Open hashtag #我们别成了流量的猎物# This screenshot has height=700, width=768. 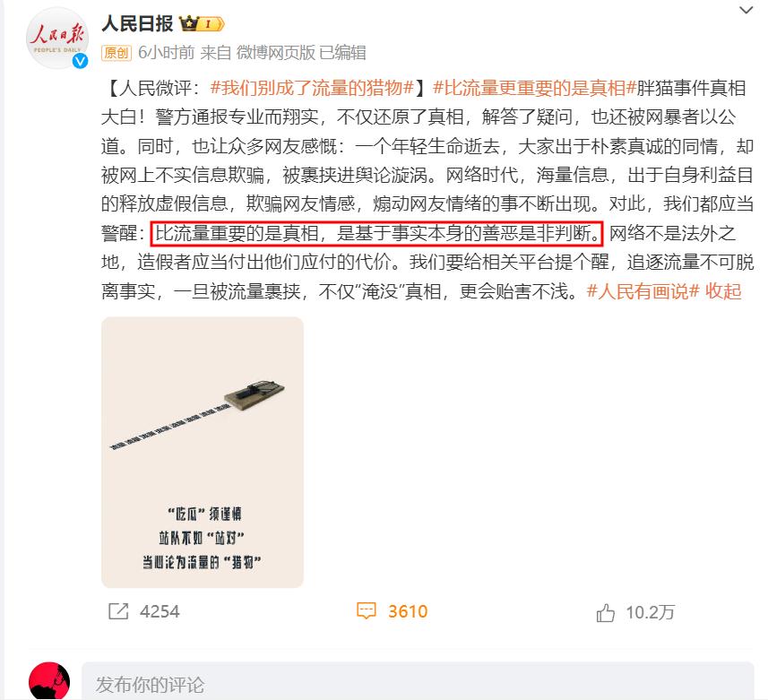(312, 88)
